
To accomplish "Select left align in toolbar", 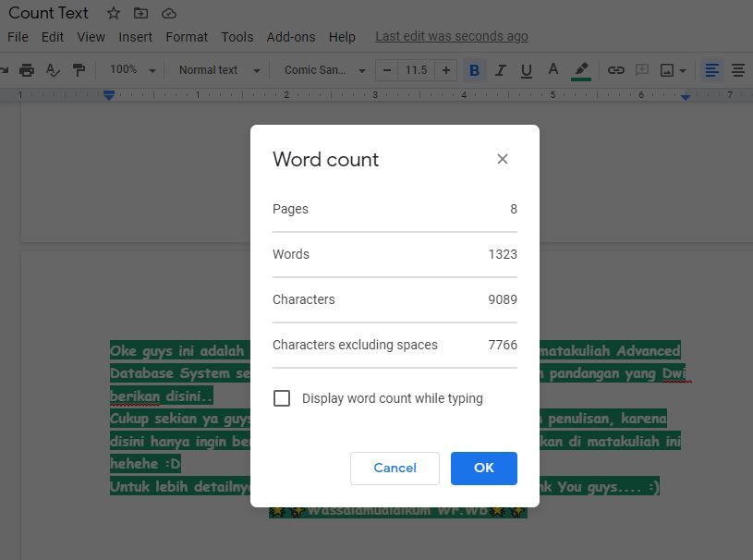I will [711, 70].
